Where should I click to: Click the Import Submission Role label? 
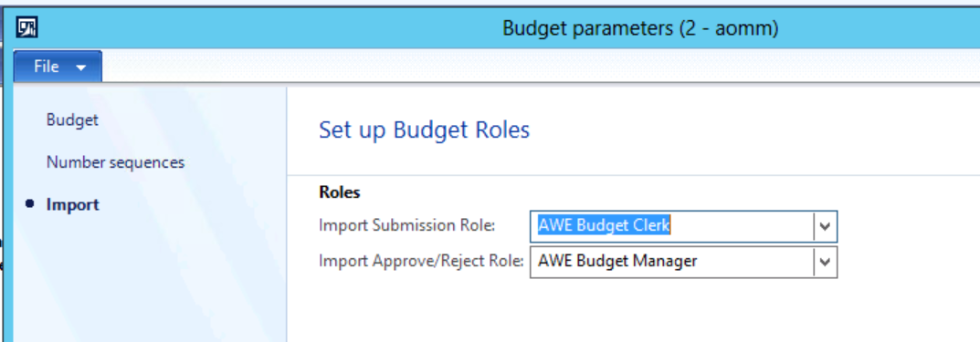click(x=406, y=225)
